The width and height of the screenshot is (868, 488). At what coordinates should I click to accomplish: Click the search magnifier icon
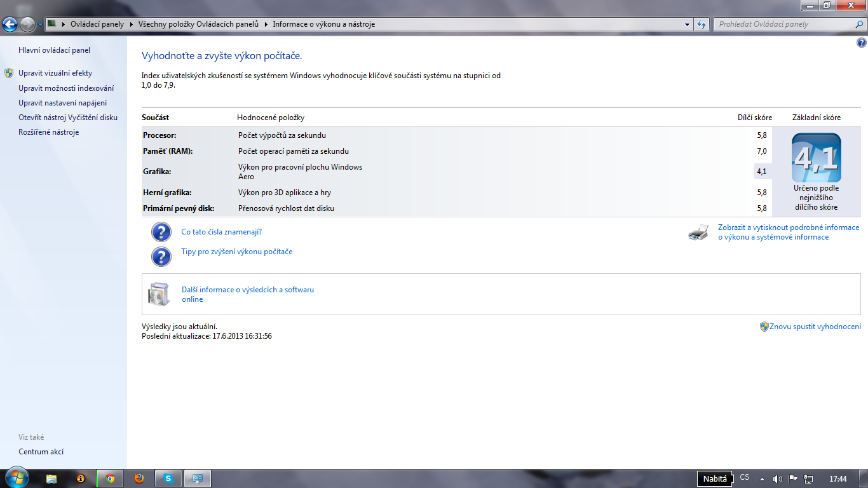(860, 24)
